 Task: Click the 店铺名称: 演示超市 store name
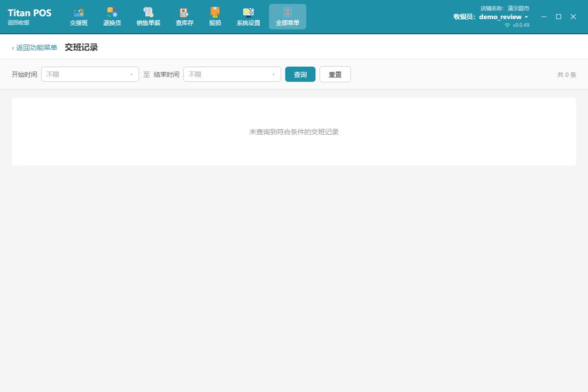[505, 8]
